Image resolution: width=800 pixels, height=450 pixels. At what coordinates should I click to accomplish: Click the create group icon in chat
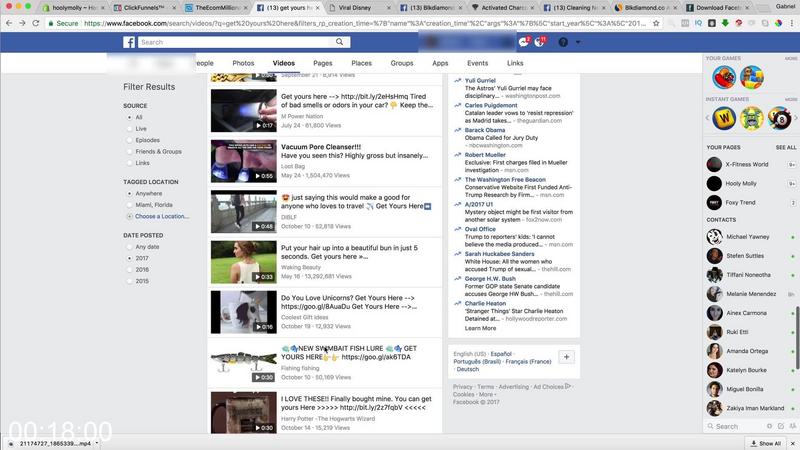tap(792, 426)
